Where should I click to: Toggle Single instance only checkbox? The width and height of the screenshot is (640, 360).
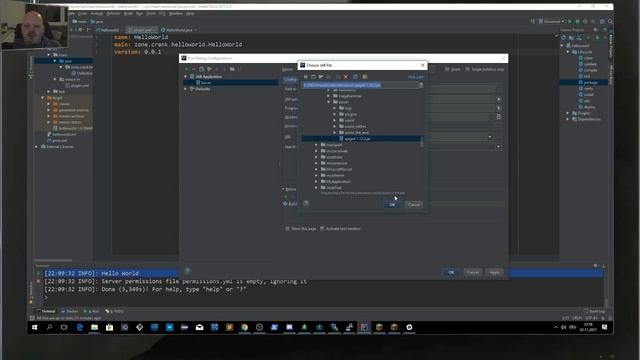[x=468, y=69]
